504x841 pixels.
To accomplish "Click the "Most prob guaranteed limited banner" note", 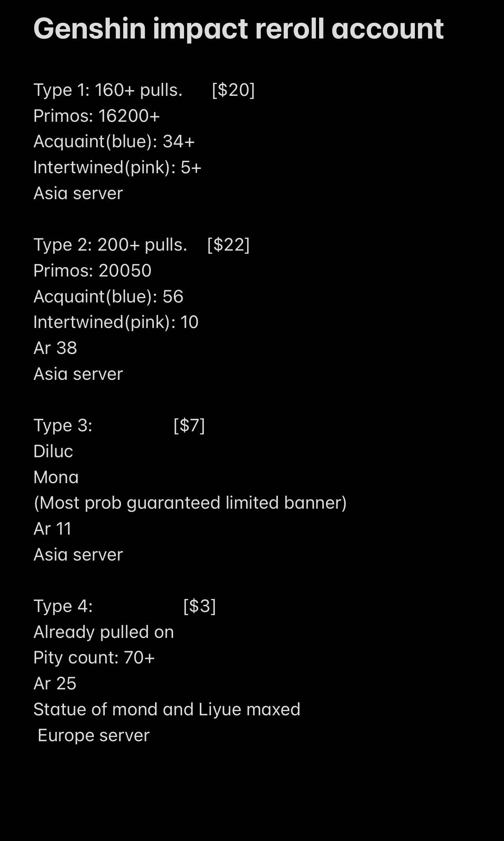I will click(x=190, y=503).
